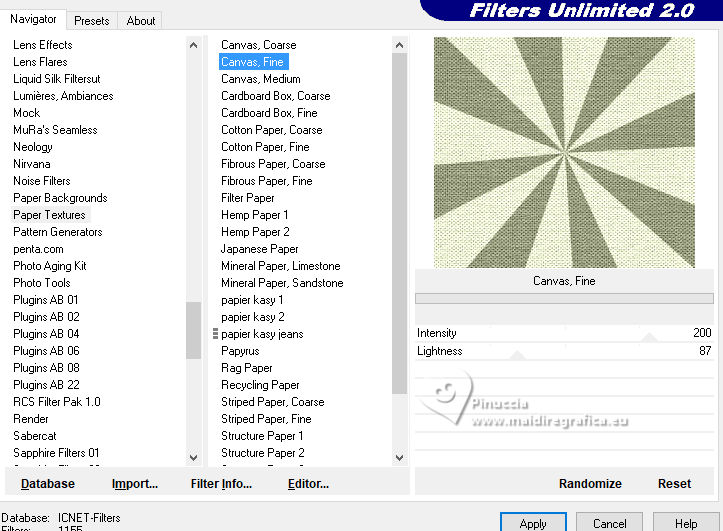Select MuRa's Seamless category
Screen dimensions: 723x531
click(x=55, y=130)
